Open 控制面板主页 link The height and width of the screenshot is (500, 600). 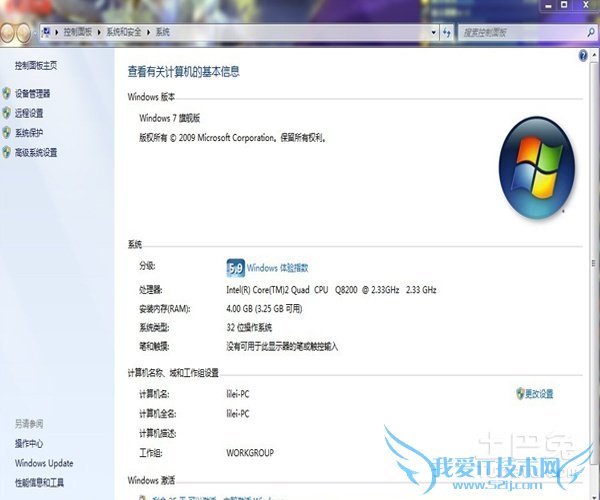pyautogui.click(x=36, y=66)
